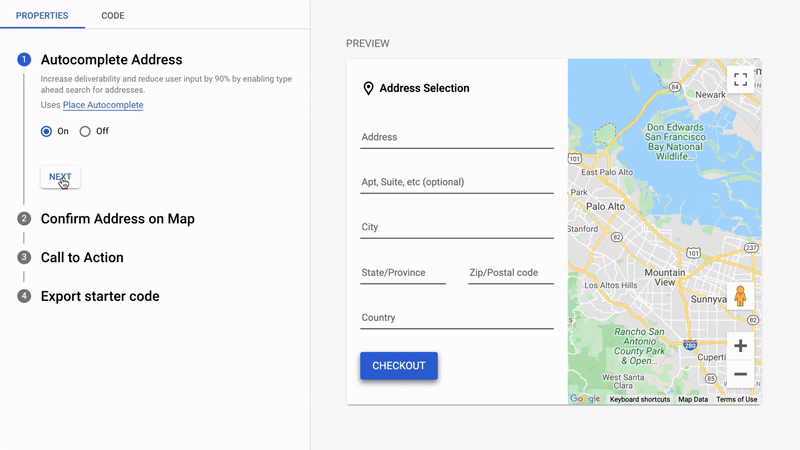
Task: Switch to the Properties tab
Action: tap(42, 16)
